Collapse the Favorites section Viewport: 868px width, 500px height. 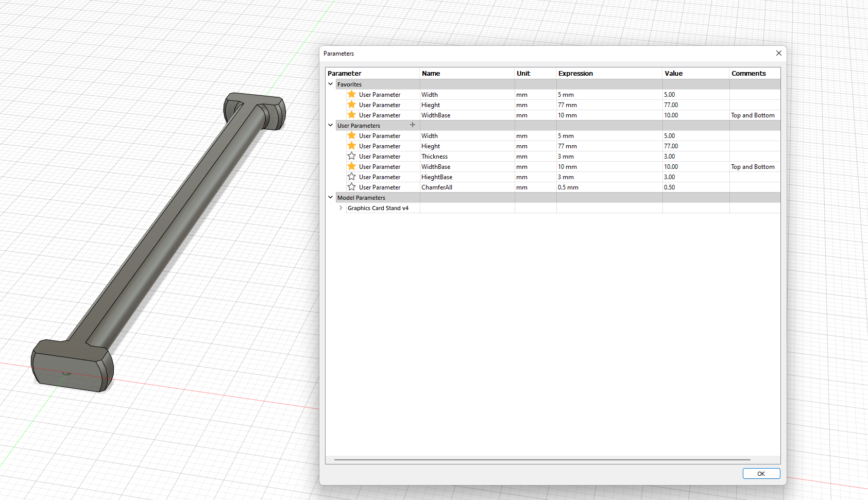click(x=331, y=84)
